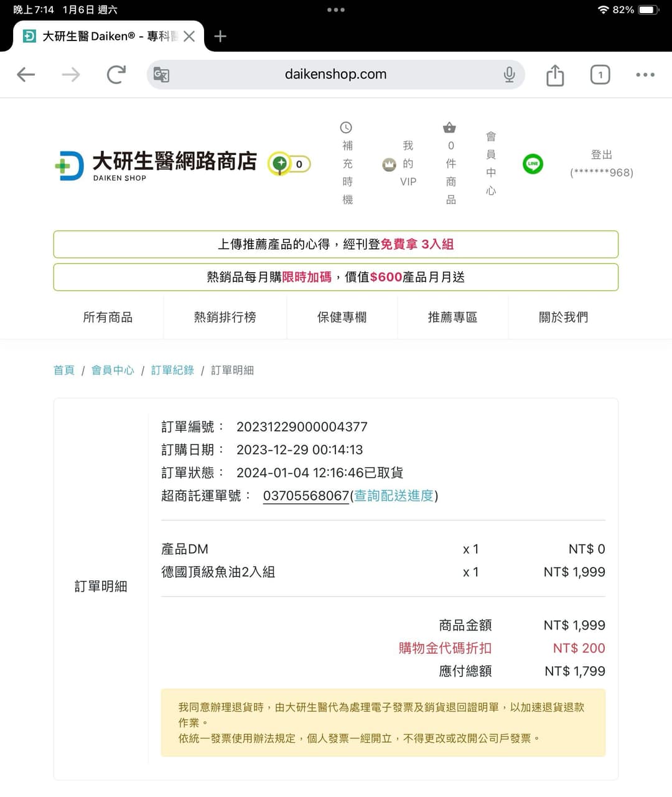672x797 pixels.
Task: Open the browser three-dot menu
Action: [x=645, y=75]
